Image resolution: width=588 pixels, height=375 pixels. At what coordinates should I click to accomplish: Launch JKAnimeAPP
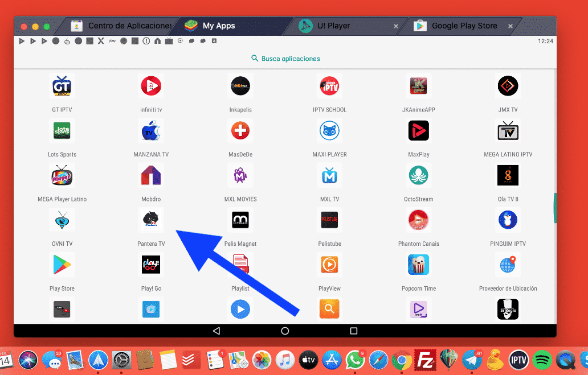coord(418,86)
